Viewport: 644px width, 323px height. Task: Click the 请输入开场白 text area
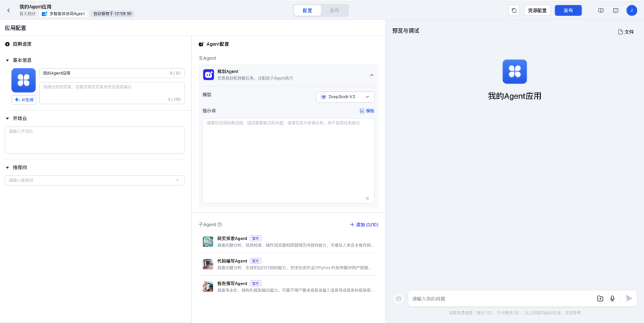point(94,139)
